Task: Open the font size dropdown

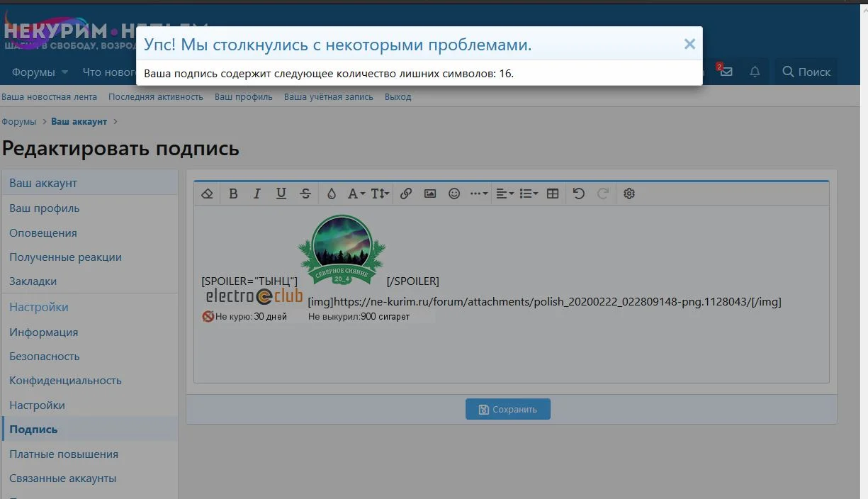Action: [x=380, y=194]
